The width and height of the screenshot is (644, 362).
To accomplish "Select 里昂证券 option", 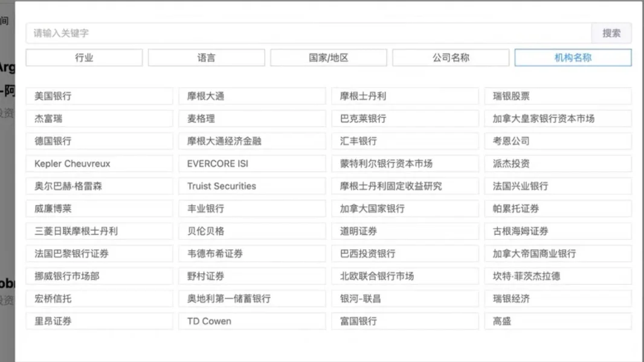I will point(100,322).
